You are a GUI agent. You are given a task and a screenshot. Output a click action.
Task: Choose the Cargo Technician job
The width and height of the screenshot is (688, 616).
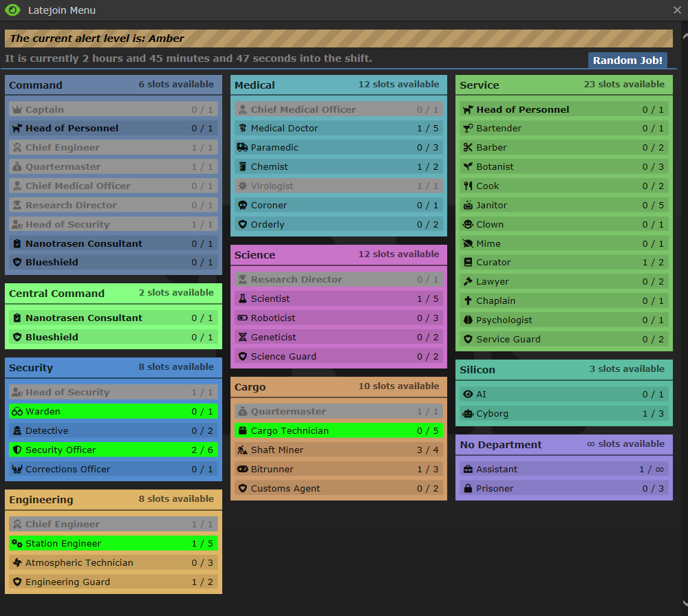(x=338, y=431)
